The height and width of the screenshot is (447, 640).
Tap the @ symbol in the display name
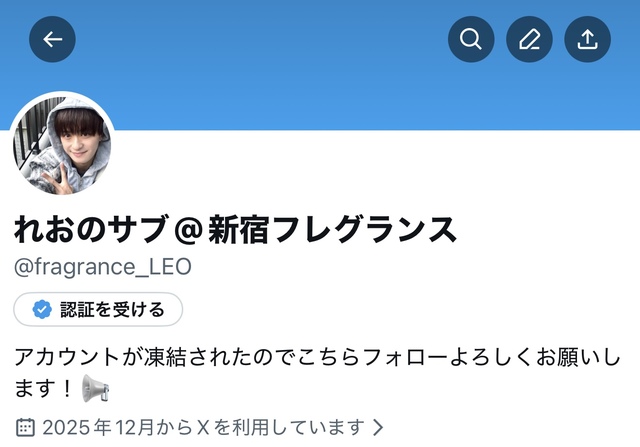[188, 230]
